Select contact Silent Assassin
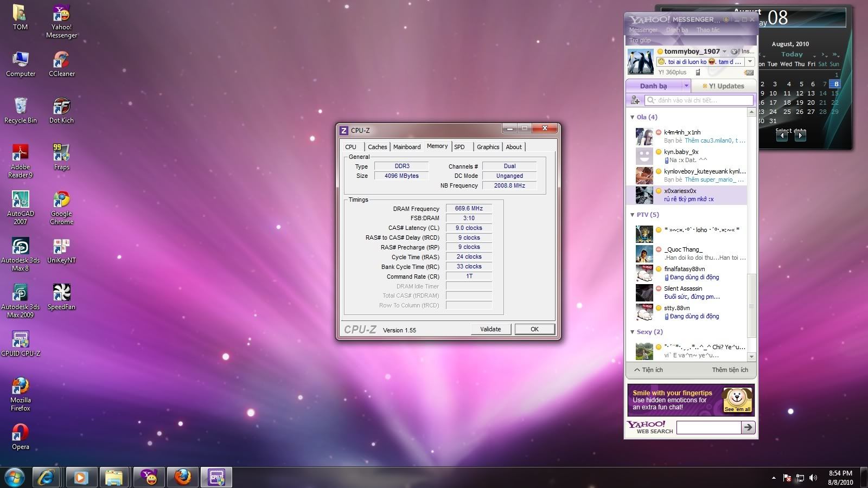 pyautogui.click(x=687, y=293)
